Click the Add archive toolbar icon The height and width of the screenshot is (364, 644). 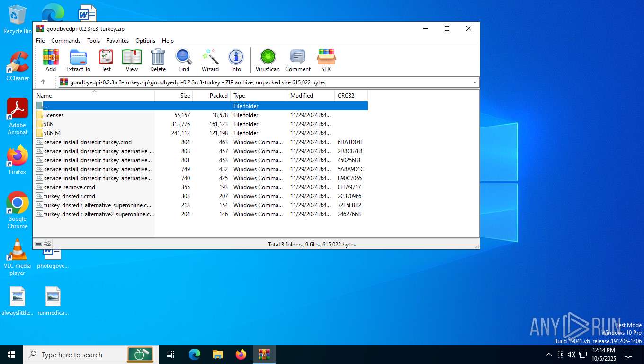click(51, 60)
